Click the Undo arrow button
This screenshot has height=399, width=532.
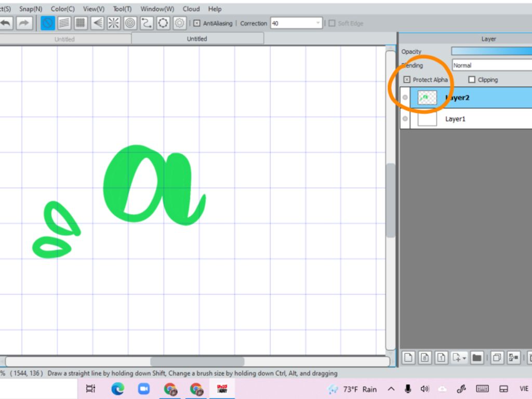(6, 23)
